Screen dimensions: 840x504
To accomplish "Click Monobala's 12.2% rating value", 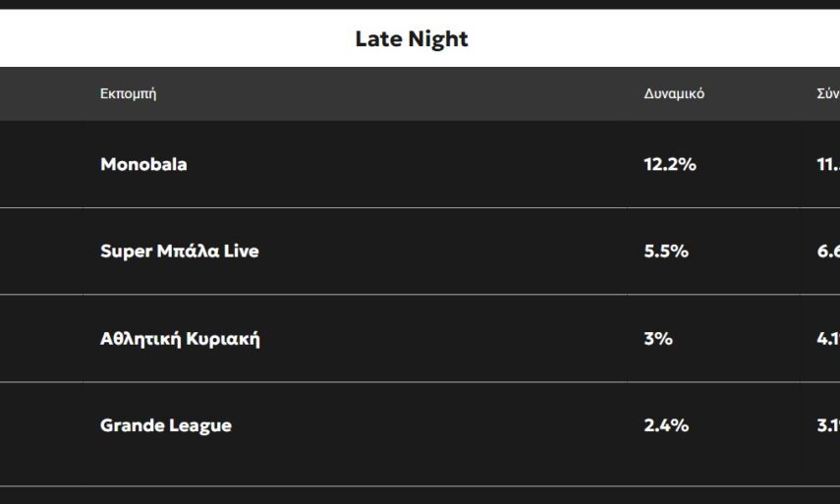I will 670,164.
